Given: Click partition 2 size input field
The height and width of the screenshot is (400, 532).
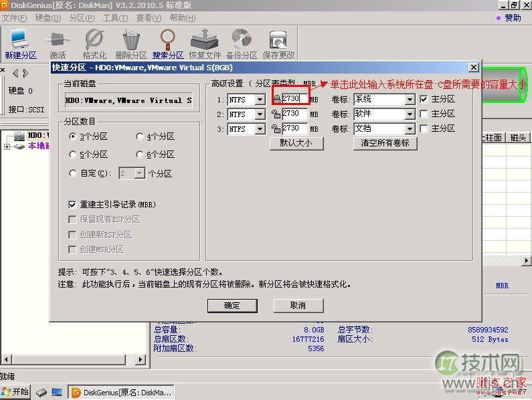Looking at the screenshot, I should (x=294, y=114).
